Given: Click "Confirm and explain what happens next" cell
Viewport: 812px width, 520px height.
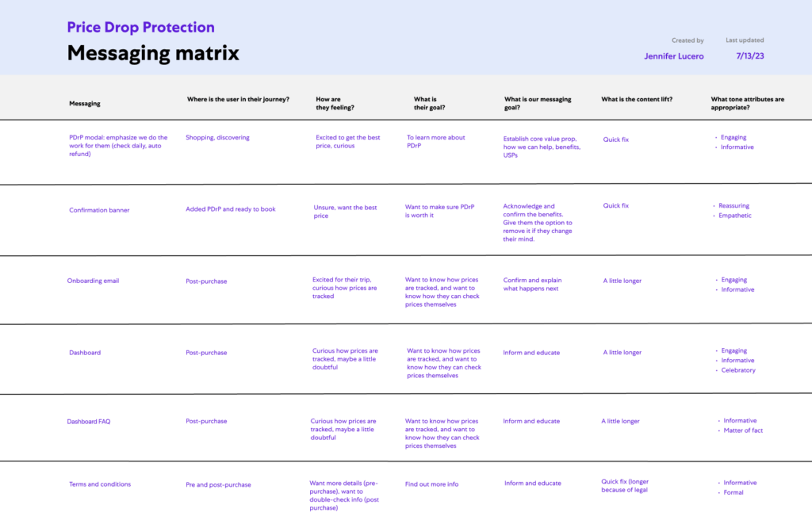Looking at the screenshot, I should click(x=532, y=285).
